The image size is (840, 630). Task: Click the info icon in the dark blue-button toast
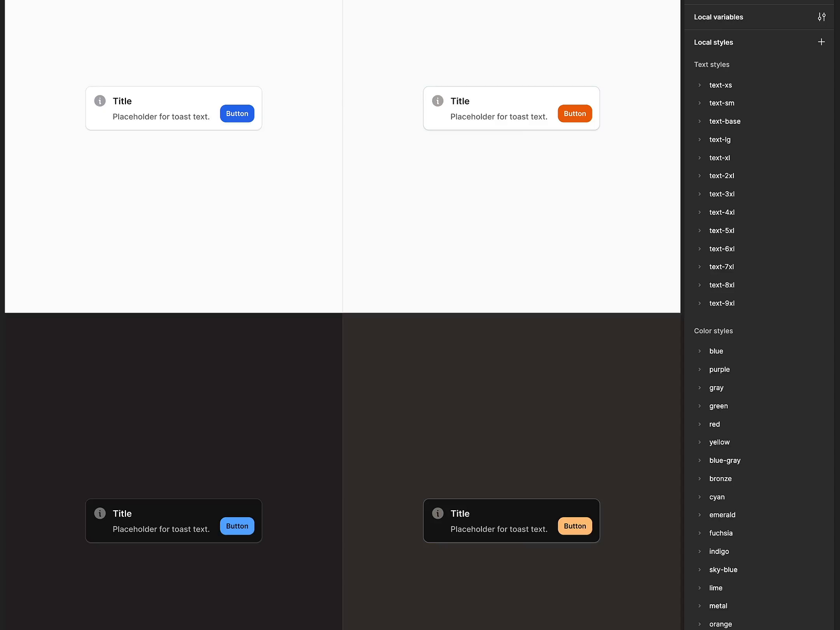[99, 513]
